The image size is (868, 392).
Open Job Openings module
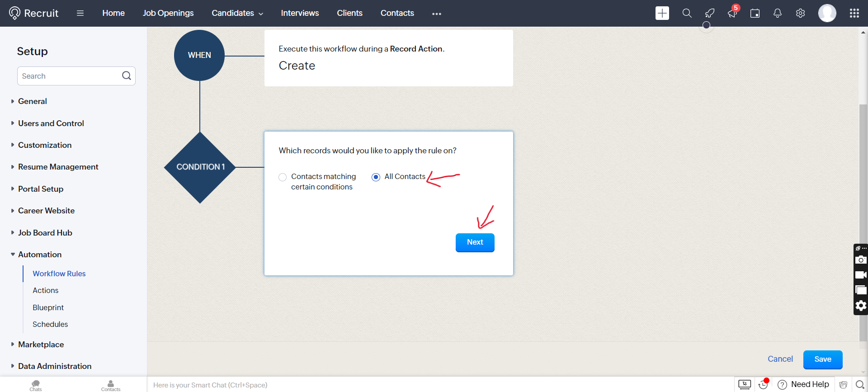(168, 13)
